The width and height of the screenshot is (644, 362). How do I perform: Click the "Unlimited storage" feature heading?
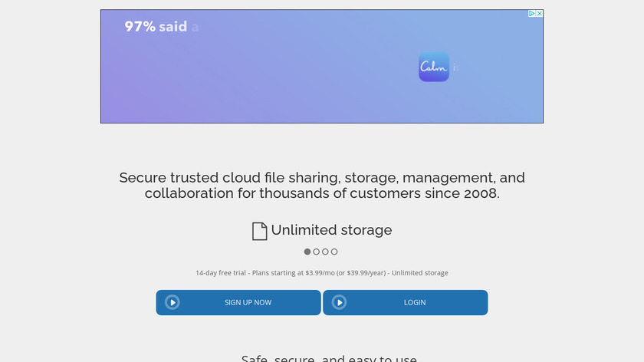(331, 230)
